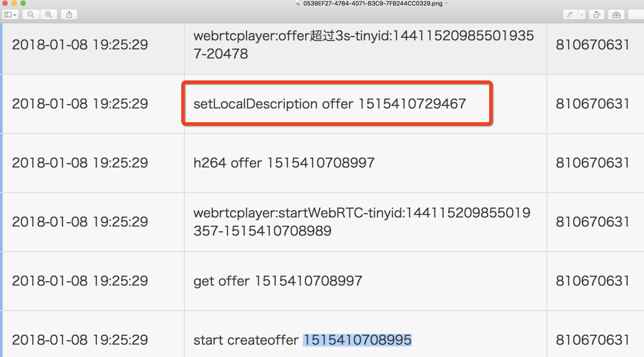The width and height of the screenshot is (644, 357).
Task: Open the Share sheet icon
Action: [69, 14]
